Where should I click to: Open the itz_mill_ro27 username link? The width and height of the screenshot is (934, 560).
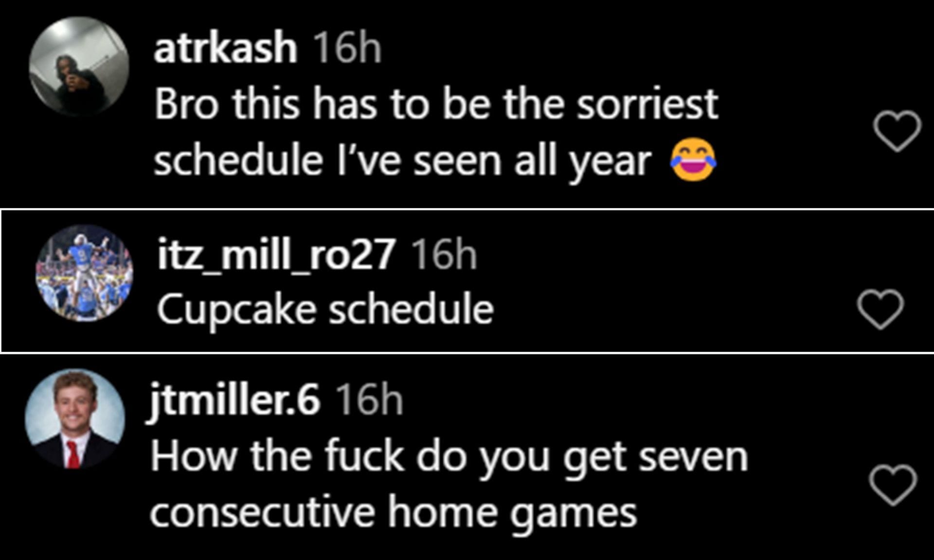pos(275,254)
